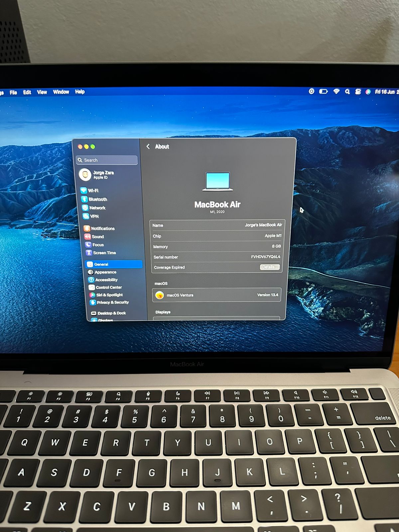Image resolution: width=399 pixels, height=532 pixels.
Task: Open Wi-Fi settings in the sidebar
Action: point(90,191)
